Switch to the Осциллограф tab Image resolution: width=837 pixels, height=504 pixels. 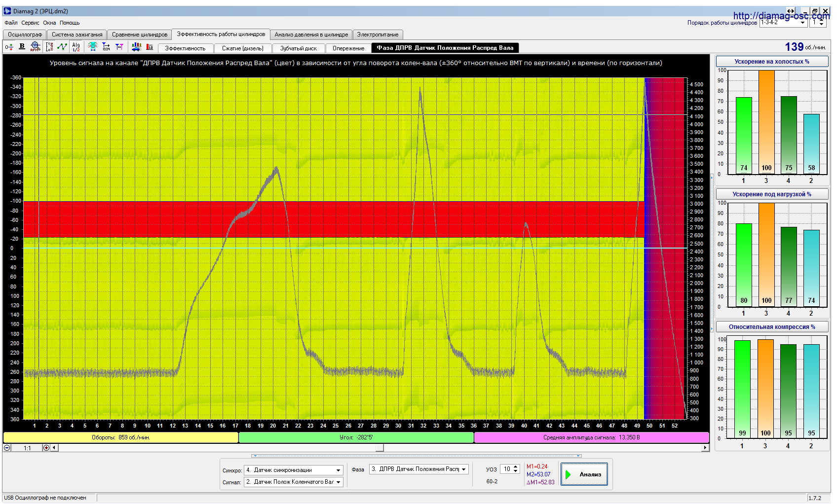(x=25, y=35)
